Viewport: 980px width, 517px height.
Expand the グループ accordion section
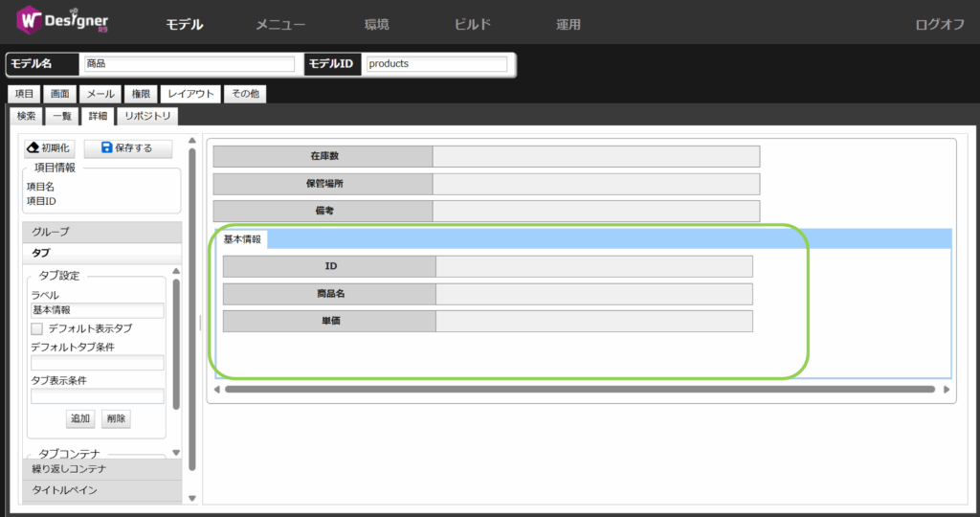point(100,232)
